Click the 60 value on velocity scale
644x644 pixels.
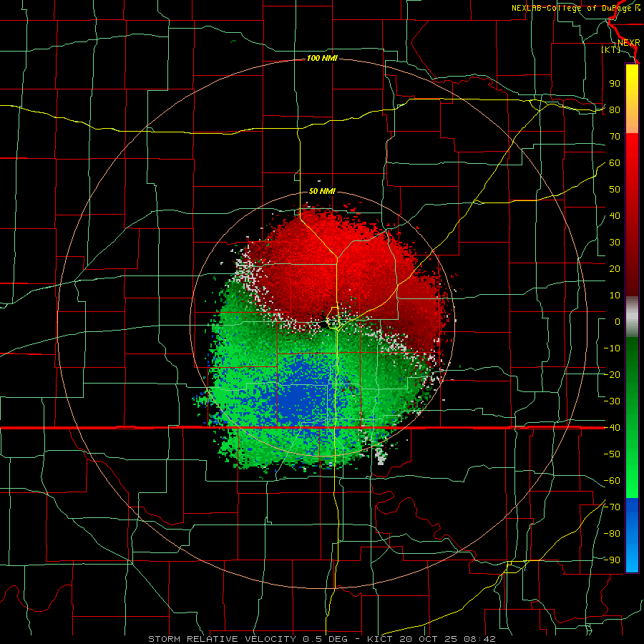[x=615, y=162]
